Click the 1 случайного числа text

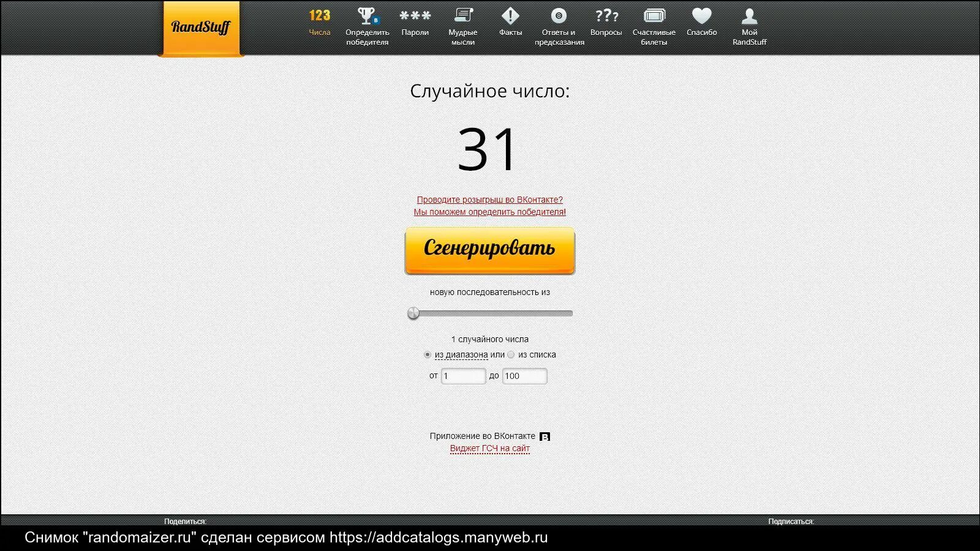tap(490, 339)
